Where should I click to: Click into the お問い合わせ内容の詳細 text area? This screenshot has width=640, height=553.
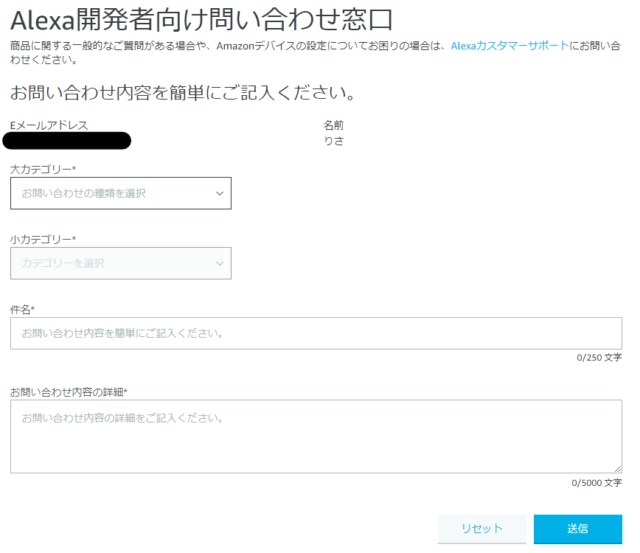[316, 437]
